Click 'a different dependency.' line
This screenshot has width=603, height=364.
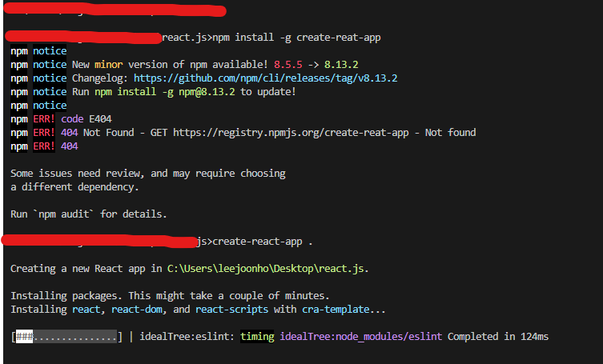74,187
